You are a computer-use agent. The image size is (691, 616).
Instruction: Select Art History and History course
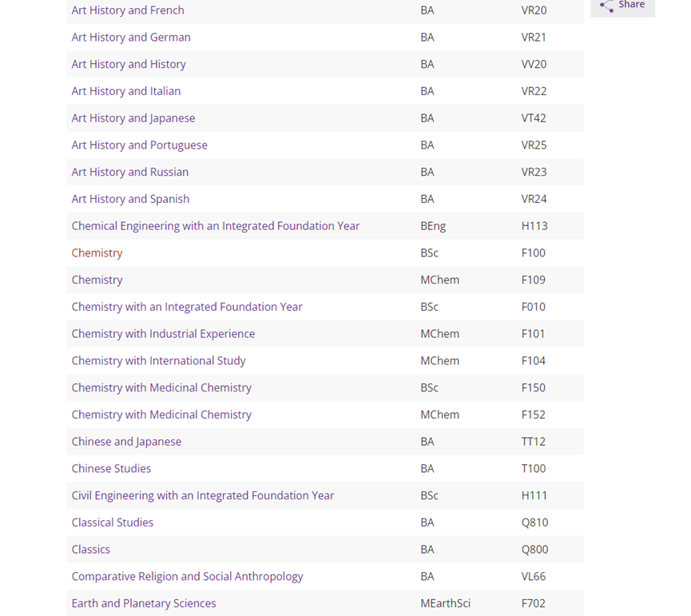click(129, 65)
